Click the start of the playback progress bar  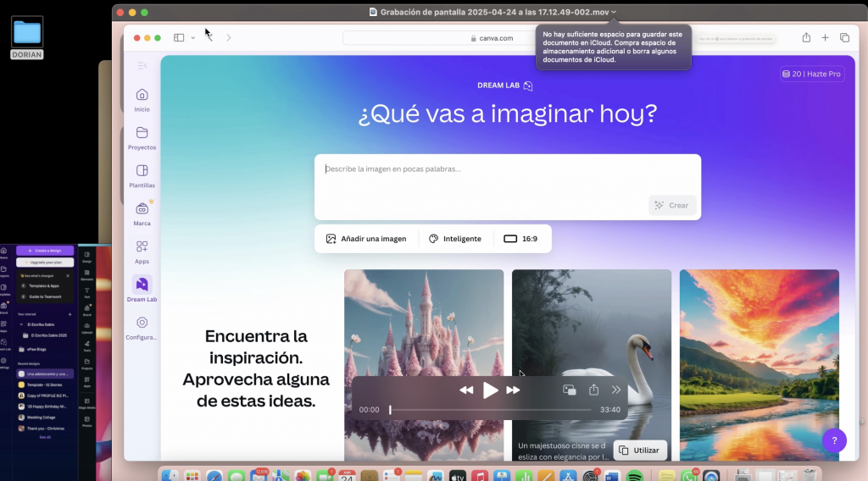click(391, 410)
